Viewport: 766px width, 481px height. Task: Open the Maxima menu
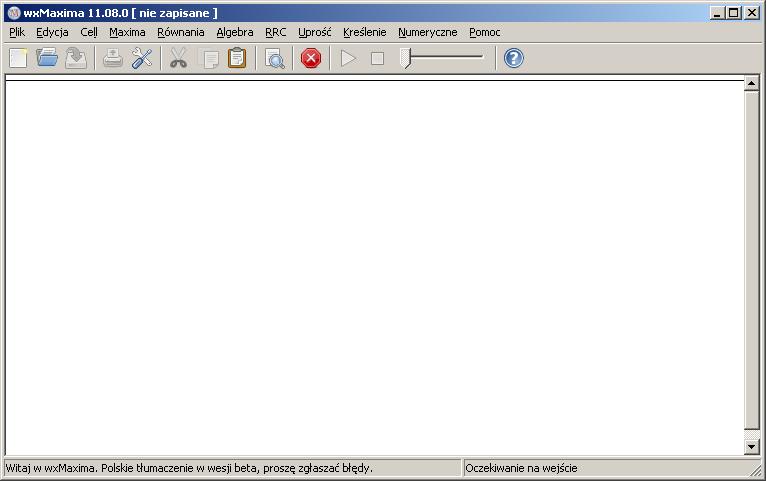coord(127,32)
